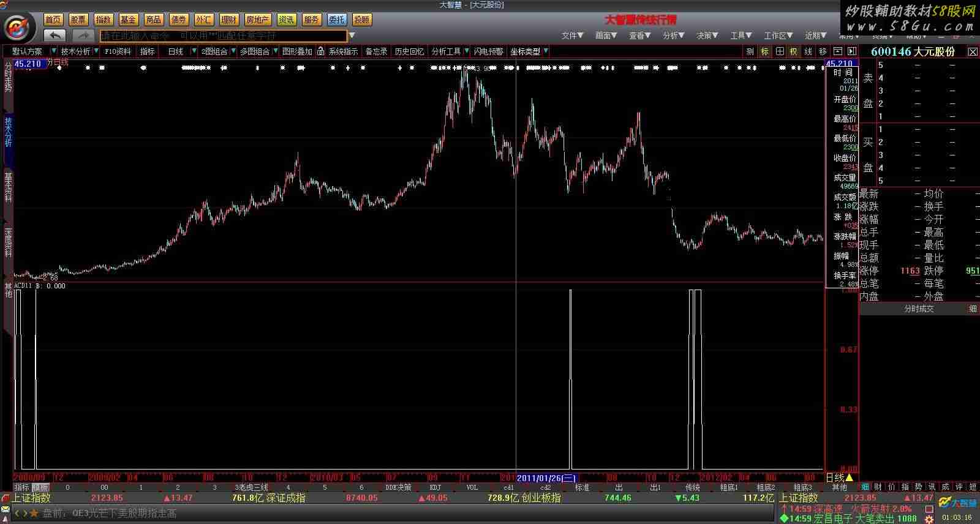Select the VOL indicator tab
This screenshot has width=980, height=524.
472,488
